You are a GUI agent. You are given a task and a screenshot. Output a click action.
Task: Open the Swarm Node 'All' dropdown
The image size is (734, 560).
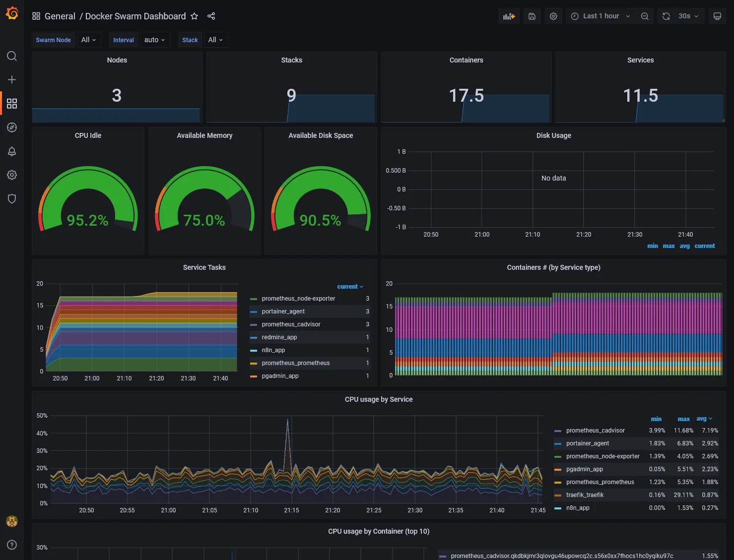89,40
